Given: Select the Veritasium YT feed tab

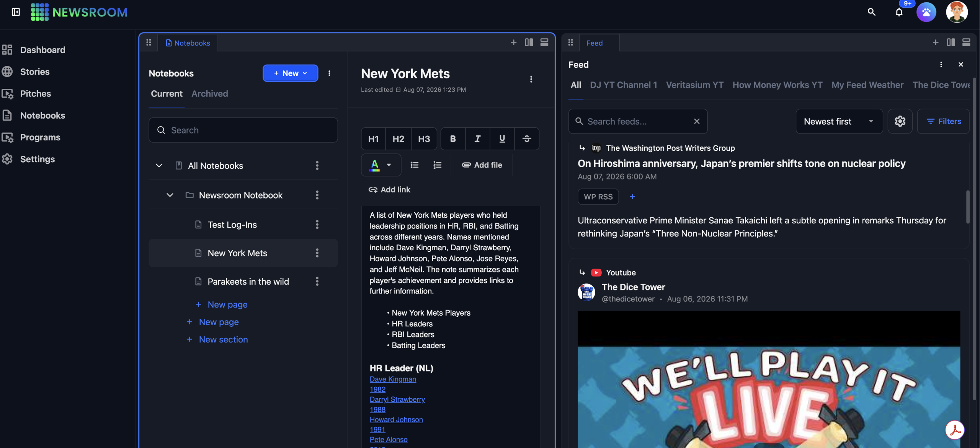Looking at the screenshot, I should point(694,85).
